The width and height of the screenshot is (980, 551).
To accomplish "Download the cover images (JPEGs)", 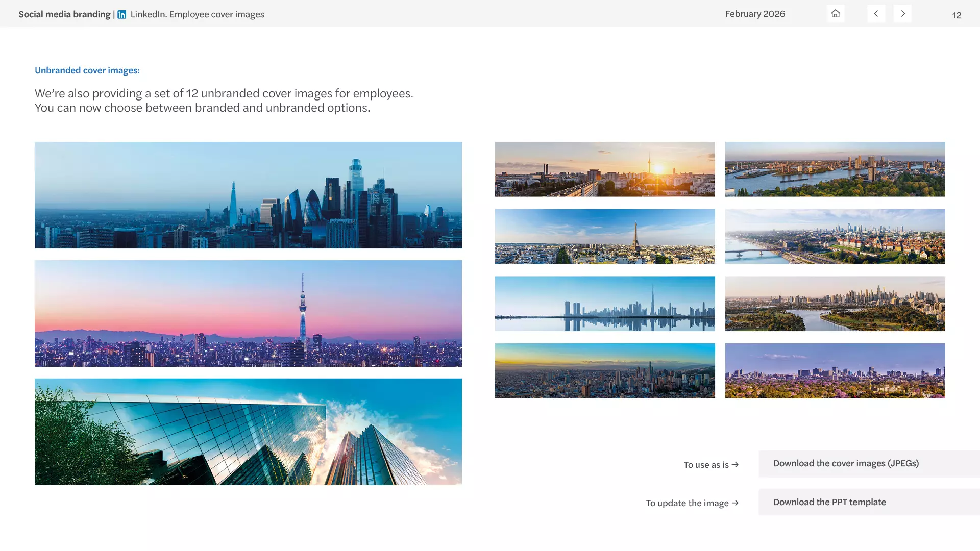I will 846,463.
